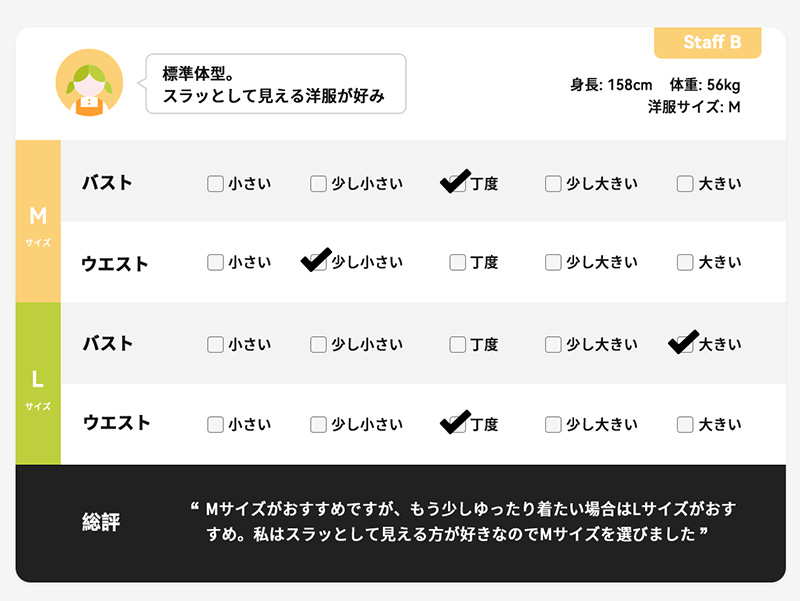Click the Staff B avatar icon

(x=89, y=84)
